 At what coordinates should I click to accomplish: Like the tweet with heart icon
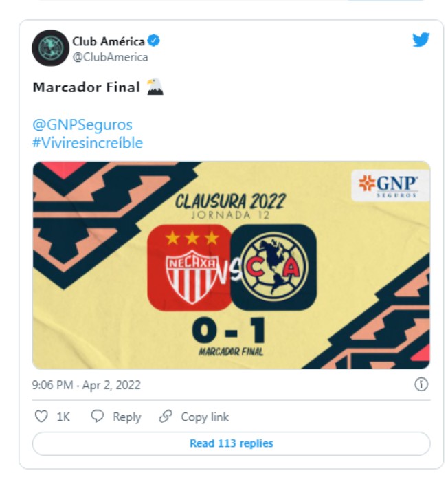click(x=41, y=417)
